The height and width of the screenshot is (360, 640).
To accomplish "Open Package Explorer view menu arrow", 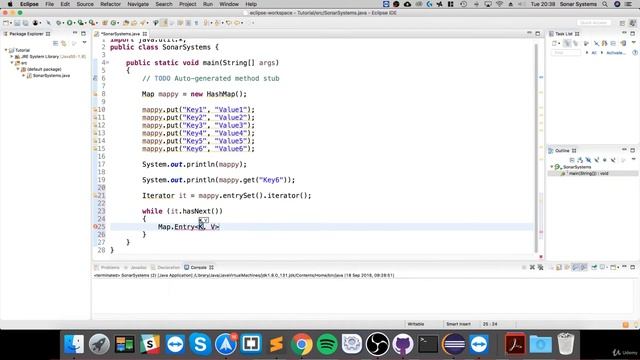I will tap(84, 43).
